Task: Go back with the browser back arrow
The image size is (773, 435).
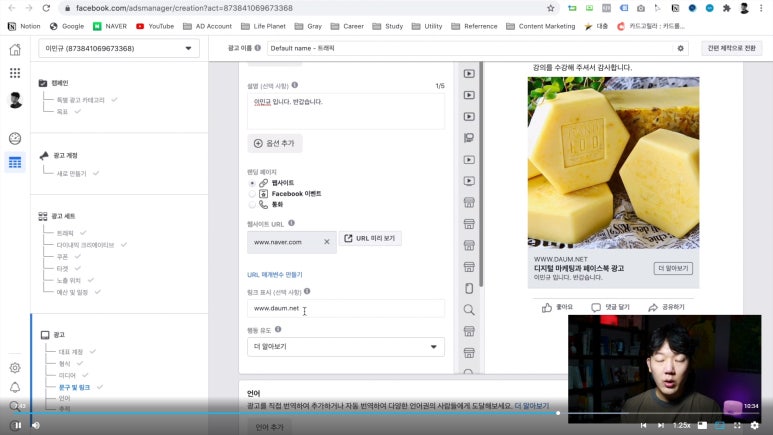Action: pos(12,8)
